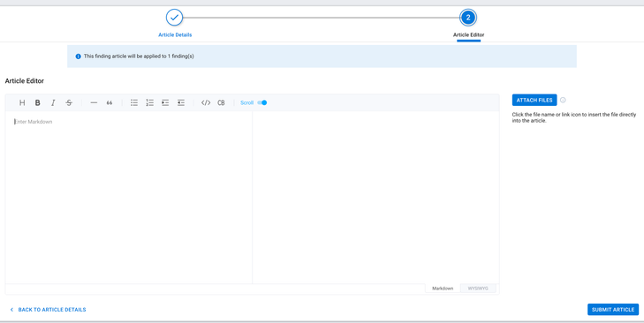Apply bold formatting
Image resolution: width=644 pixels, height=323 pixels.
pos(37,102)
